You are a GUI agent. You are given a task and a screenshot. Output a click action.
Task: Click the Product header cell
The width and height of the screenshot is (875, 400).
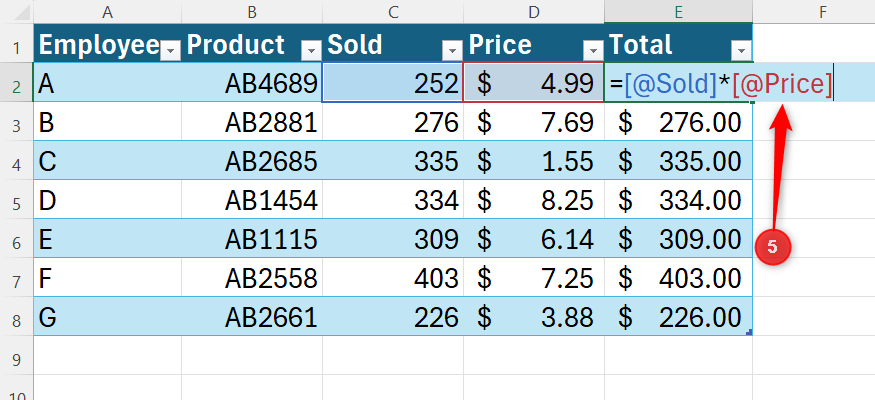coord(252,43)
